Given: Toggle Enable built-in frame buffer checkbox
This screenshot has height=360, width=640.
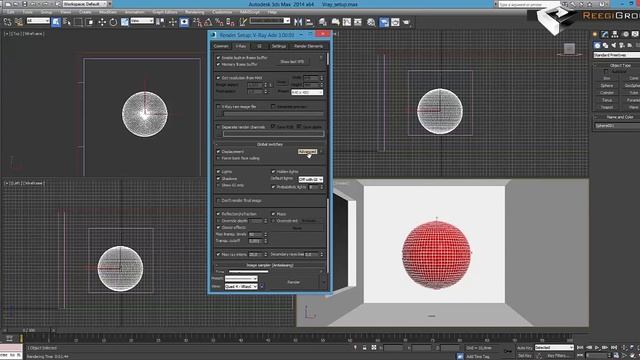Looking at the screenshot, I should (218, 58).
